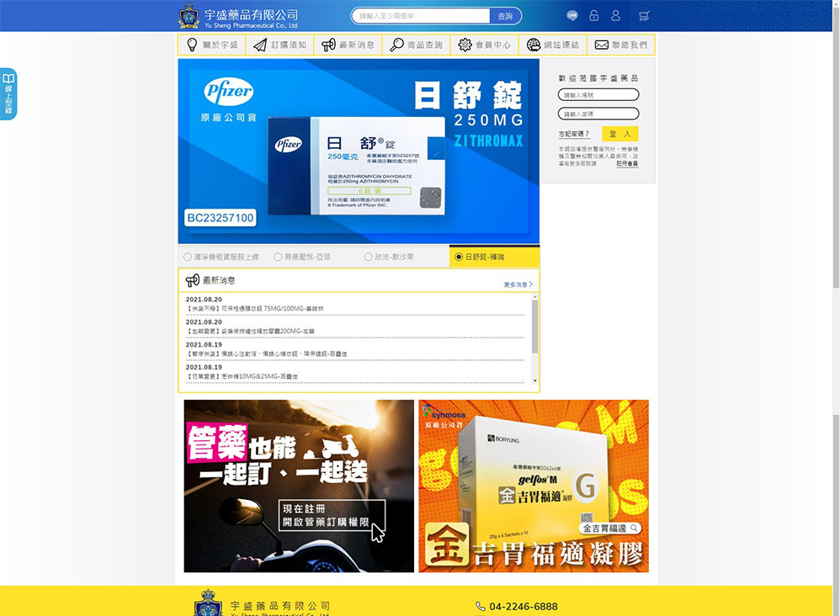
Task: Select the 清淨機租賃服務上線 slide radio
Action: 188,258
